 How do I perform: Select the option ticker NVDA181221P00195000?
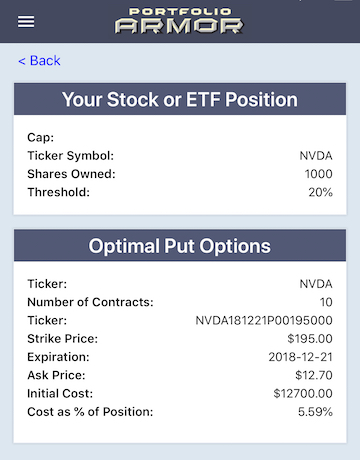264,320
